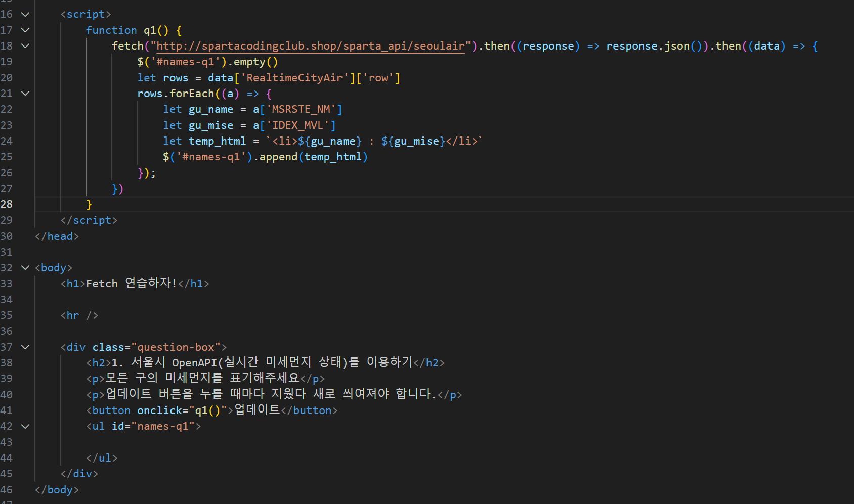
Task: Click the append(temp_html) call
Action: (x=314, y=157)
